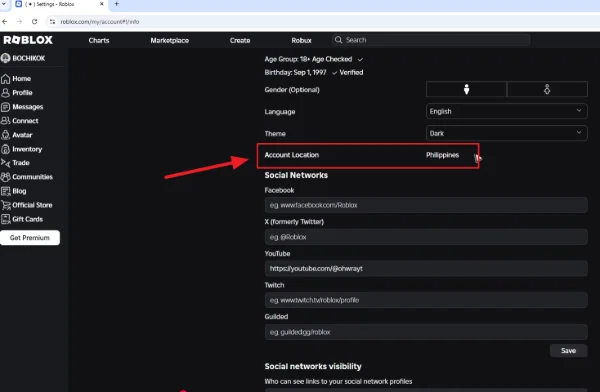
Task: Open the browser tab list chevron
Action: [x=4, y=4]
